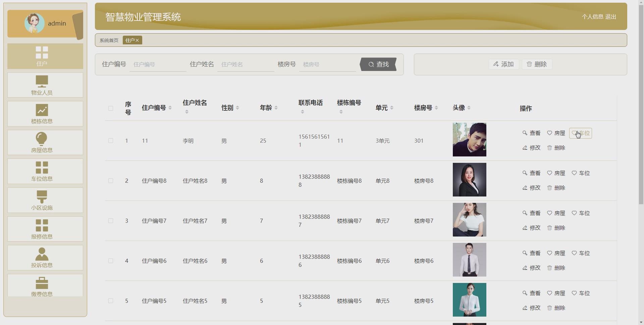
Task: Click heart 房屋 icon for 李明 row
Action: point(549,133)
